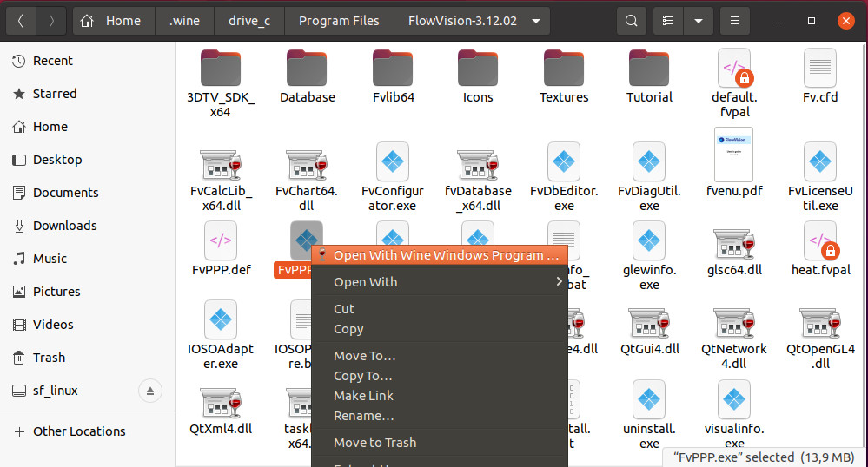868x467 pixels.
Task: Open Recent in sidebar
Action: 88,61
